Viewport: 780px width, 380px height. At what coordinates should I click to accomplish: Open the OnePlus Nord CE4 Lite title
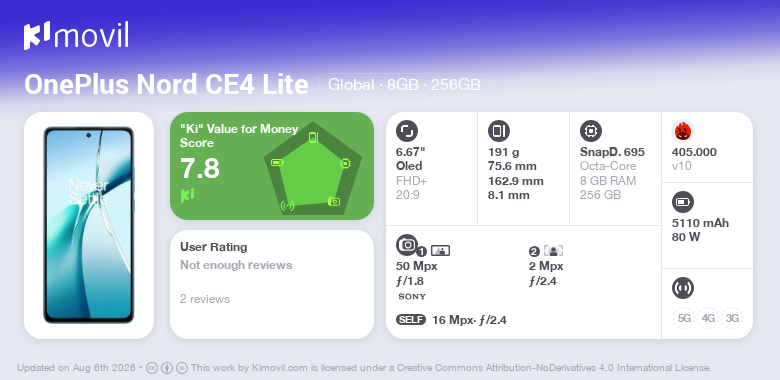167,85
